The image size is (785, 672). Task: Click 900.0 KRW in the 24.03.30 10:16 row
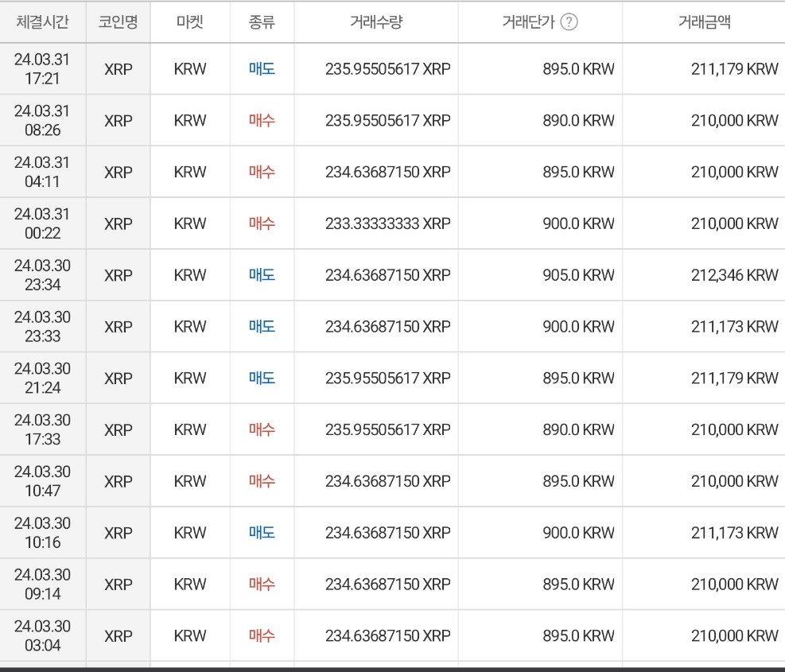578,533
